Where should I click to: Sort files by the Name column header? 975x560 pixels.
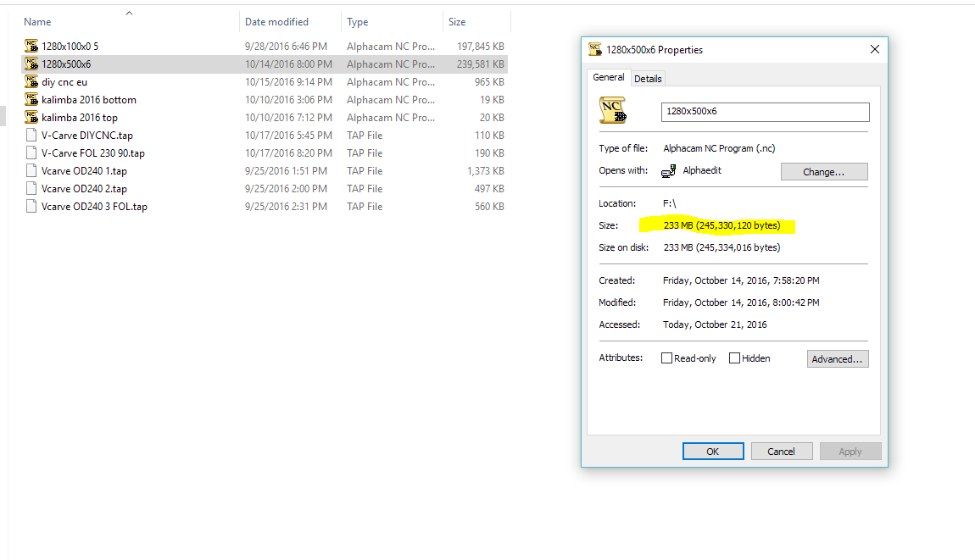pyautogui.click(x=38, y=22)
